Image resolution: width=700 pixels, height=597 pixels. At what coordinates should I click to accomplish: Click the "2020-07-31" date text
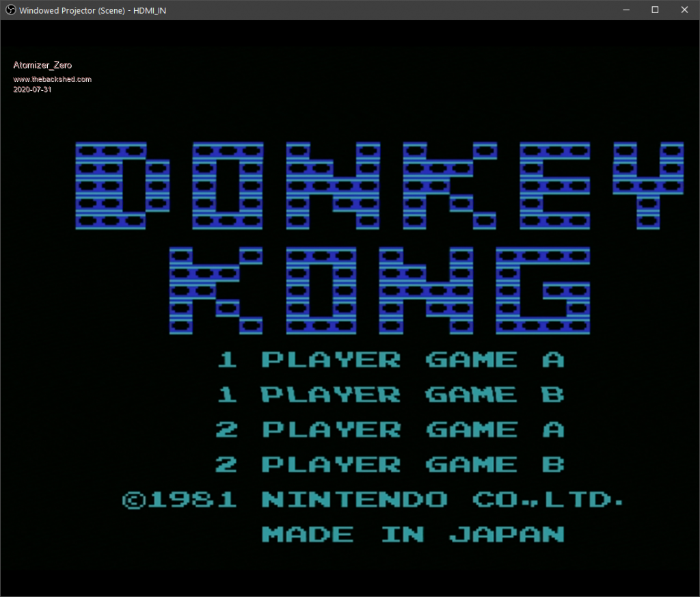pos(32,90)
